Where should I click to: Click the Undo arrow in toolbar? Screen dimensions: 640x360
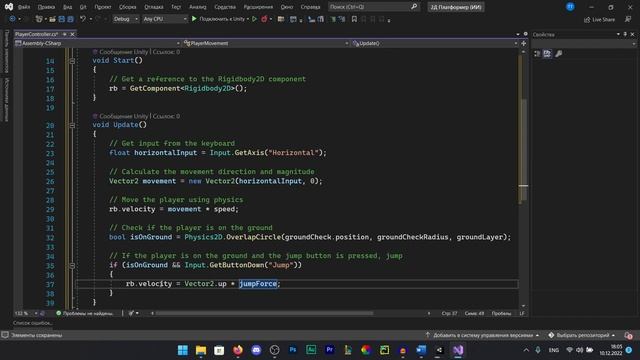point(83,19)
